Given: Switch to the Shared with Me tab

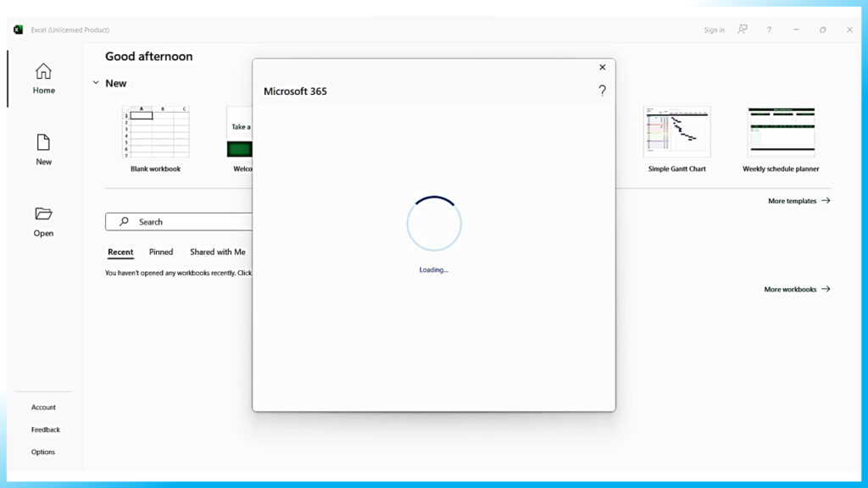Looking at the screenshot, I should (x=218, y=252).
